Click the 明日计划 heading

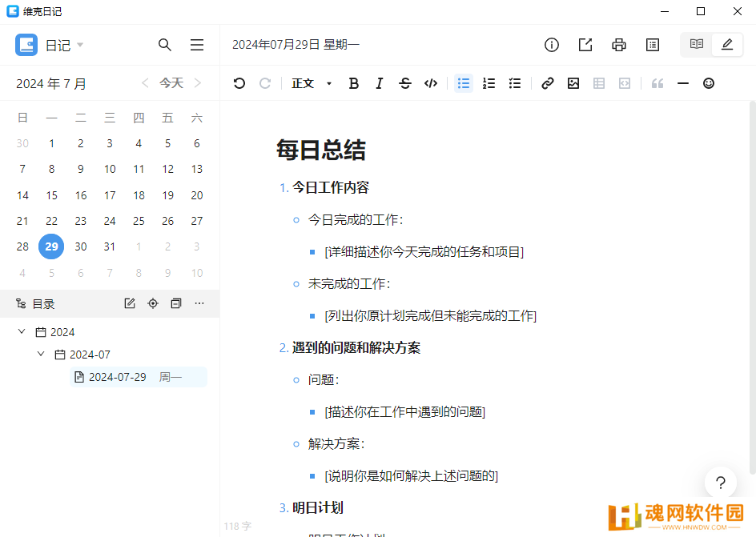318,507
